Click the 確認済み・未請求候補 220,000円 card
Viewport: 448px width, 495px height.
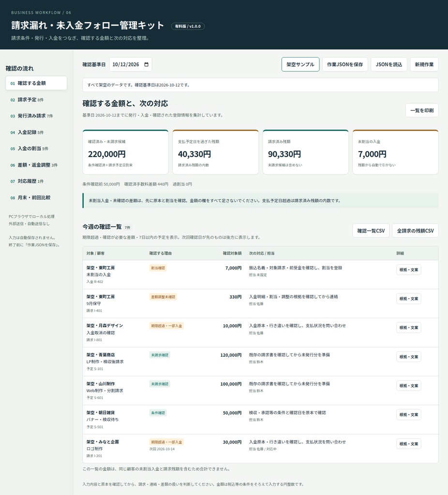[x=125, y=152]
